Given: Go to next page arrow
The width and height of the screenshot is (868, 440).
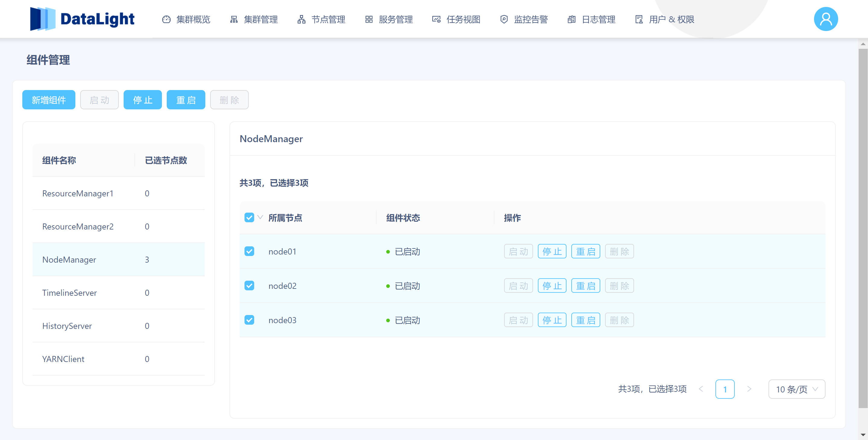Looking at the screenshot, I should point(749,389).
